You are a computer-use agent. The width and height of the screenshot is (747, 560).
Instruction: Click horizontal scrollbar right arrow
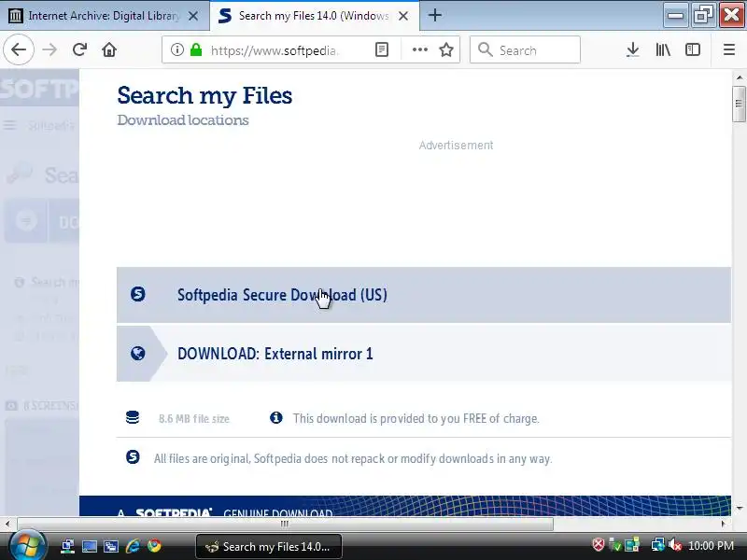pos(724,524)
